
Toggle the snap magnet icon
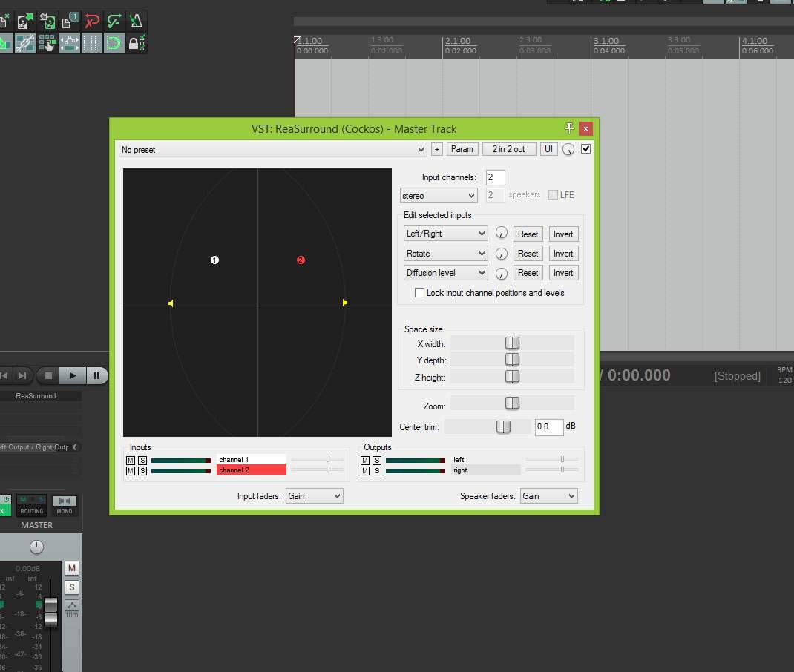[x=113, y=43]
